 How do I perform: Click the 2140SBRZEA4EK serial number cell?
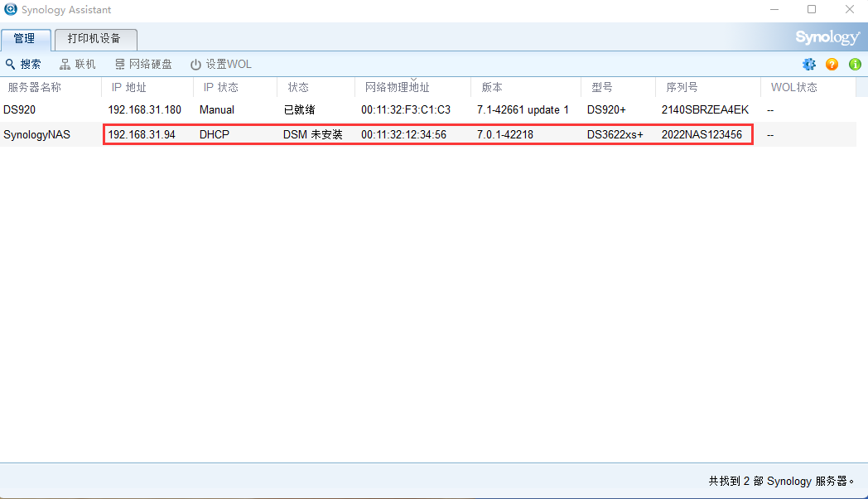click(705, 109)
